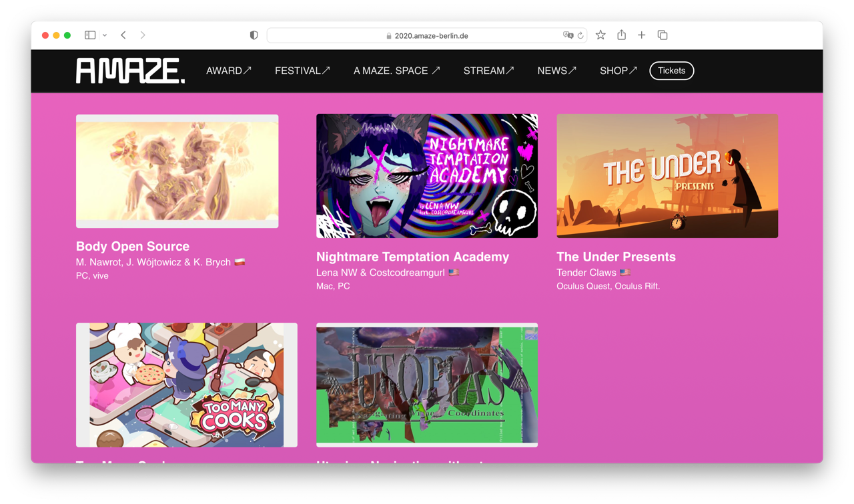Screen dimensions: 854x504
Task: Toggle the Safari sidebar button
Action: coord(90,35)
